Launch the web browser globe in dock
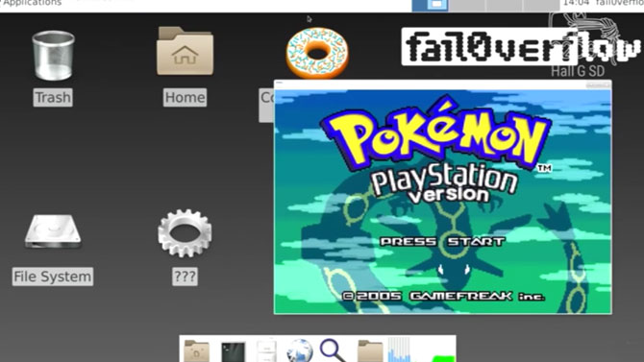Viewport: 644px width, 362px height. pos(300,350)
